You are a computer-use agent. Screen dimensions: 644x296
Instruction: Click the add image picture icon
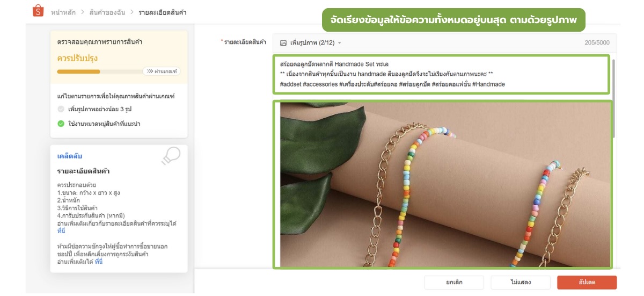(283, 43)
